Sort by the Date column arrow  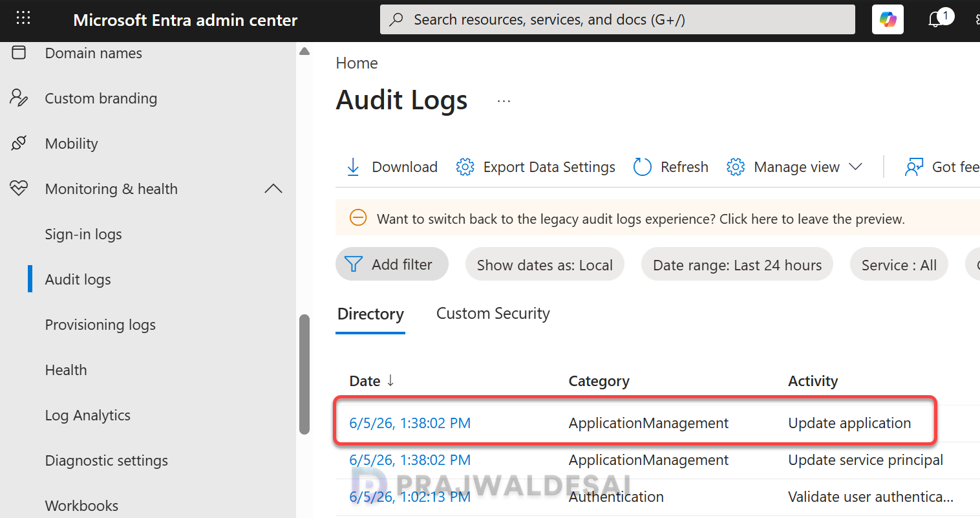(390, 380)
